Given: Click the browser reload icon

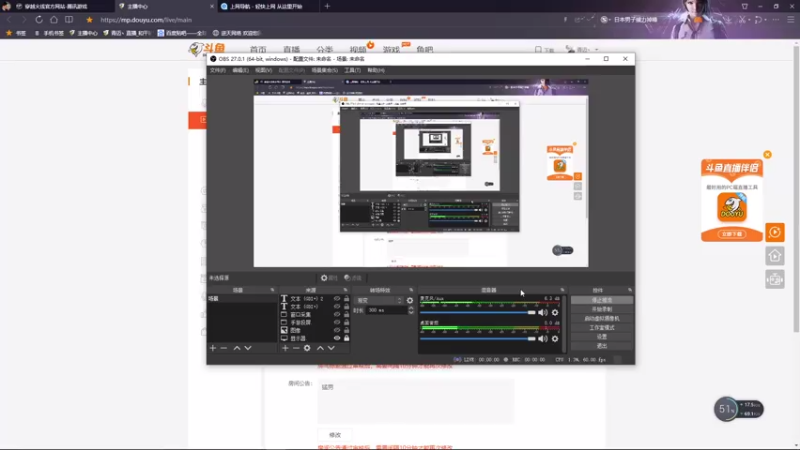Looking at the screenshot, I should tap(39, 19).
